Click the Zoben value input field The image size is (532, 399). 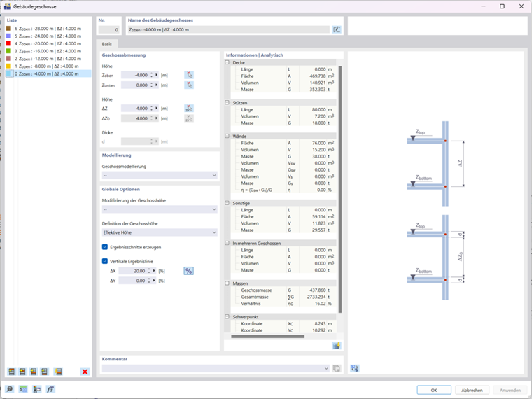[135, 76]
